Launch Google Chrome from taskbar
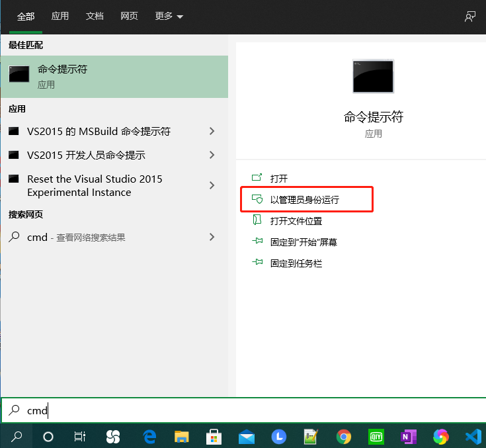486x448 pixels. (343, 436)
